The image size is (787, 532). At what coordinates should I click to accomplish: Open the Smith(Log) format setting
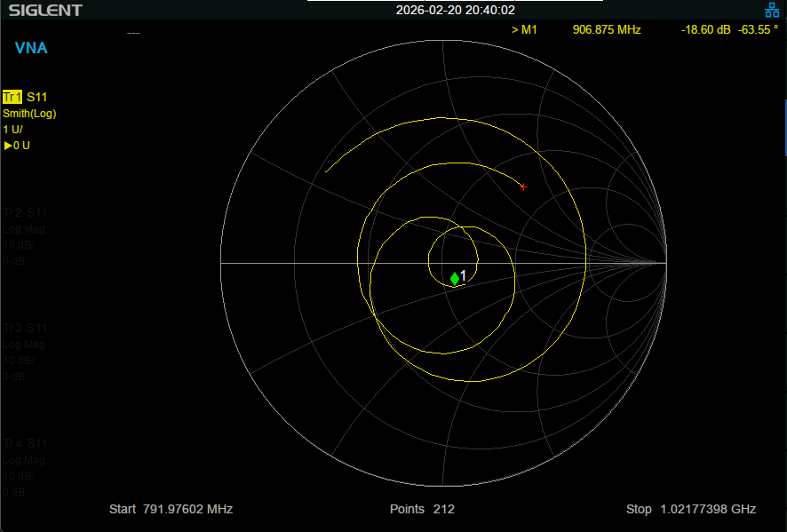click(x=29, y=114)
